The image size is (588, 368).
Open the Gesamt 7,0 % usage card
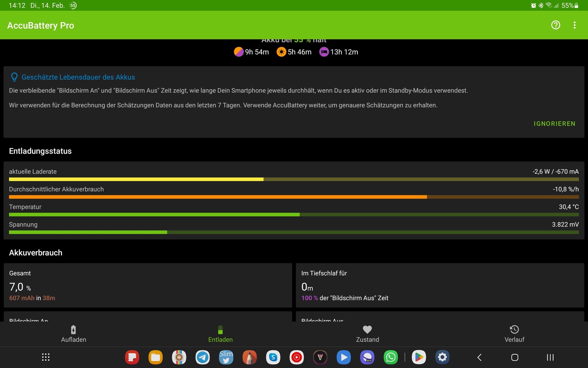coord(148,285)
